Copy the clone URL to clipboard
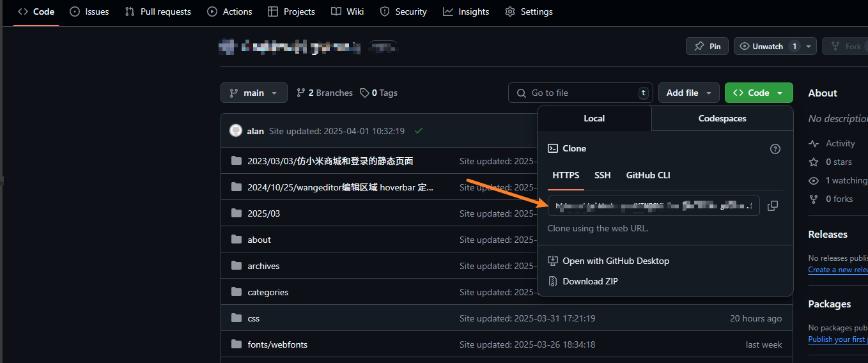Image resolution: width=868 pixels, height=363 pixels. (773, 206)
